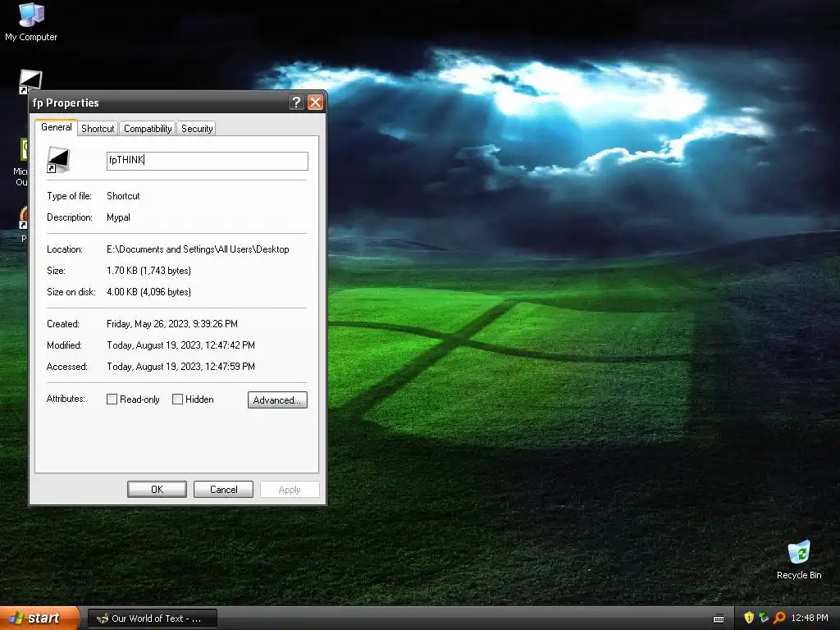Screen dimensions: 840x630
Task: Click the description value Mypal
Action: (118, 217)
